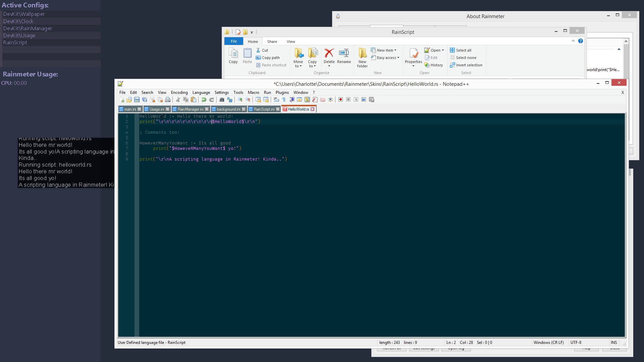644x362 pixels.
Task: Click the Show All Characters pilcrow icon
Action: point(284,100)
